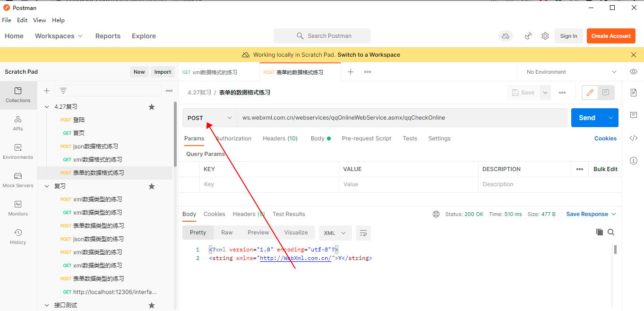Image resolution: width=644 pixels, height=311 pixels.
Task: Open the request info icon
Action: click(x=634, y=161)
